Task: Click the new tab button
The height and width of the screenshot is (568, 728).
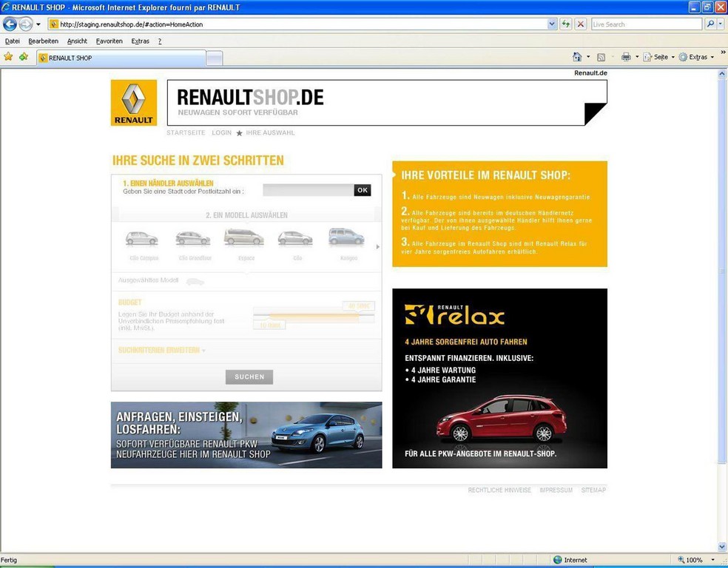Action: click(214, 58)
